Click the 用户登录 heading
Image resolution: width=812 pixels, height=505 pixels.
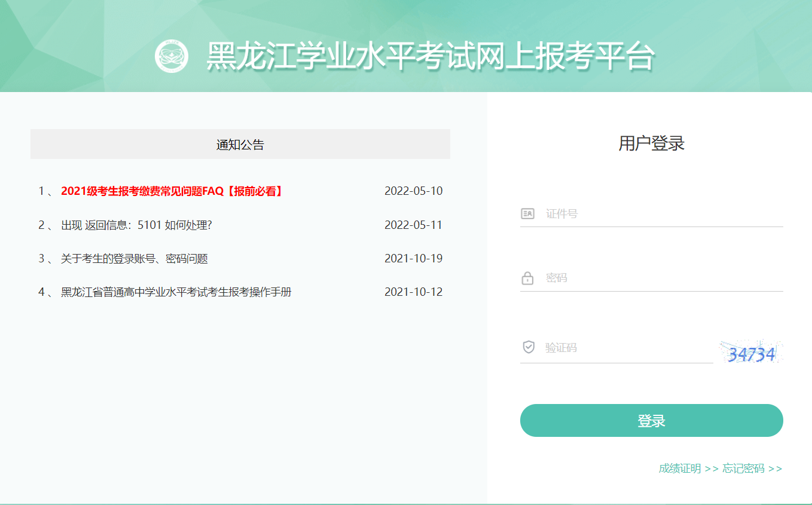tap(651, 143)
